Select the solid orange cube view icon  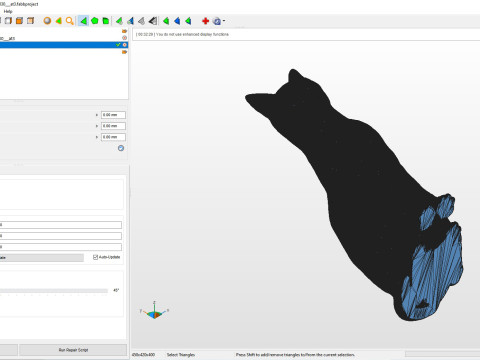click(19, 21)
